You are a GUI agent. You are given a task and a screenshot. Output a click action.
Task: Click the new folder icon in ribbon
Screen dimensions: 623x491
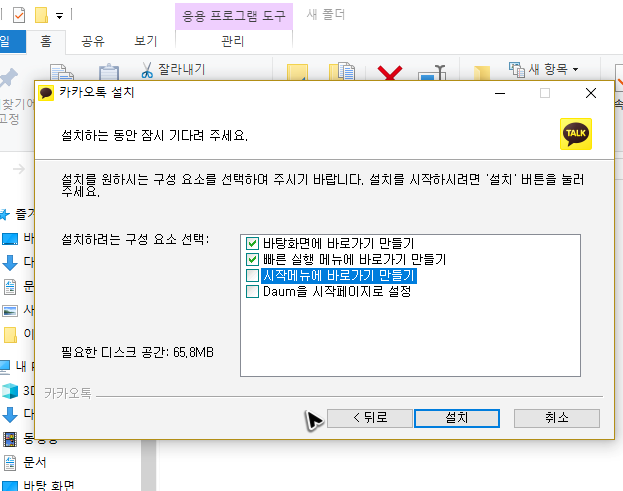(x=482, y=74)
